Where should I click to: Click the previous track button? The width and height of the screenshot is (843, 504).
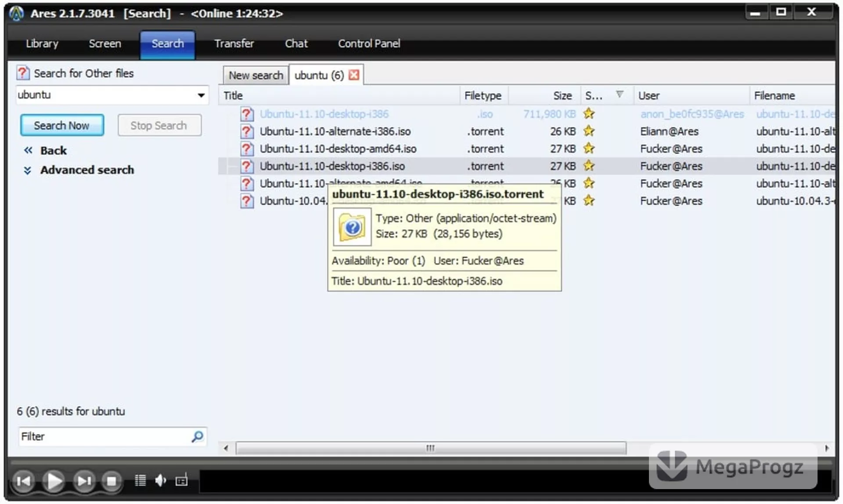[x=23, y=481]
